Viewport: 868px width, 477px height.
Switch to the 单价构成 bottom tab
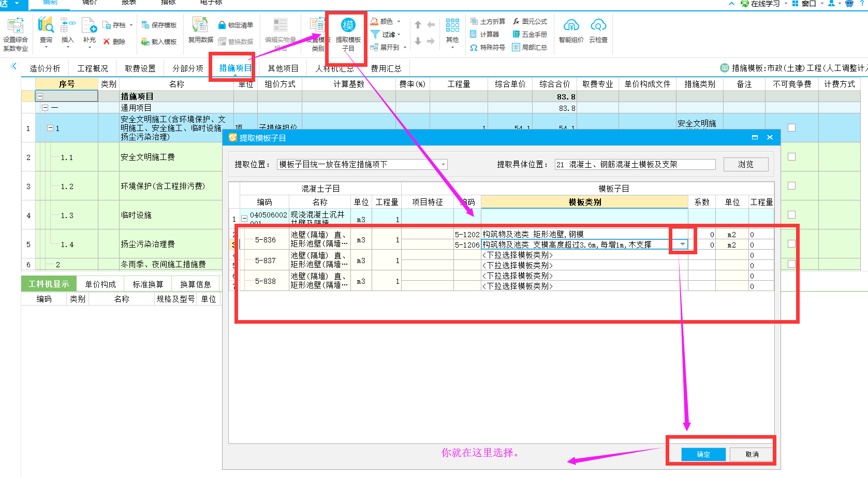click(x=100, y=284)
